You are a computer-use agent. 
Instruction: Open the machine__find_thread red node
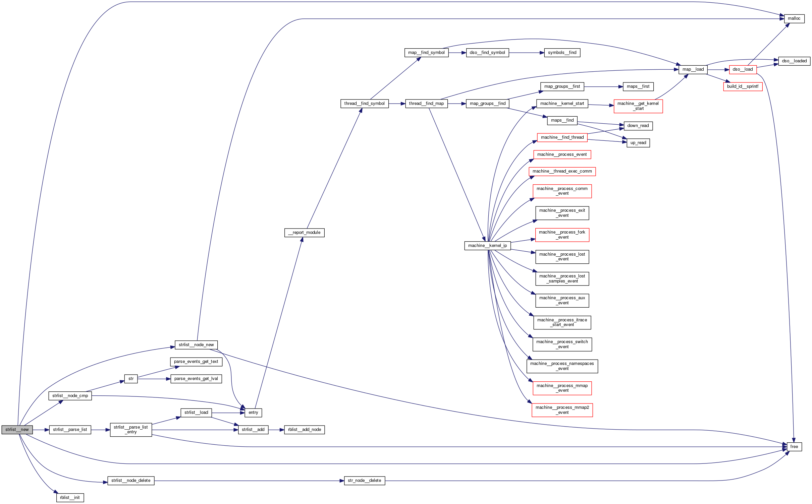562,137
